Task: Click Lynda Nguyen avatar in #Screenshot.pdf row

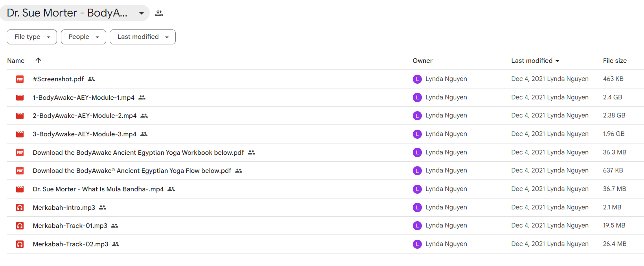Action: pyautogui.click(x=417, y=79)
